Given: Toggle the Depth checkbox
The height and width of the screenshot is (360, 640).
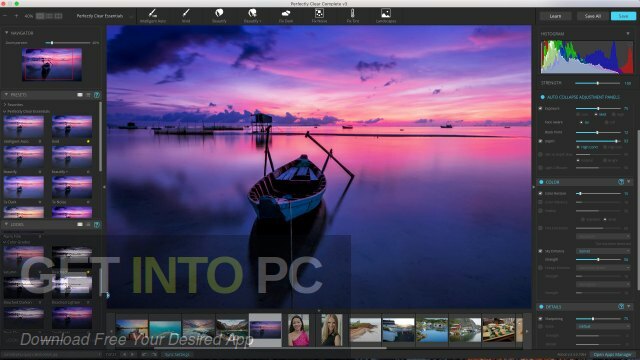Looking at the screenshot, I should 540,141.
